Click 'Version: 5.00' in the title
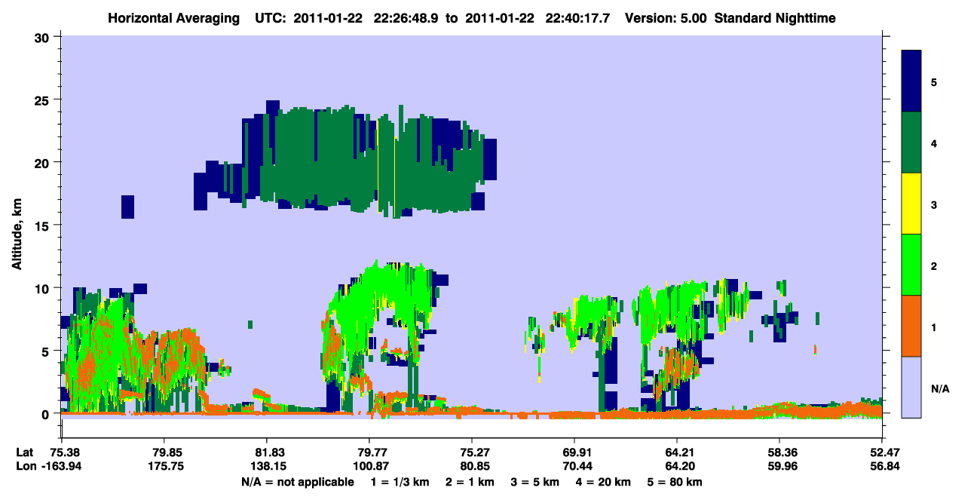This screenshot has height=503, width=980. [666, 17]
